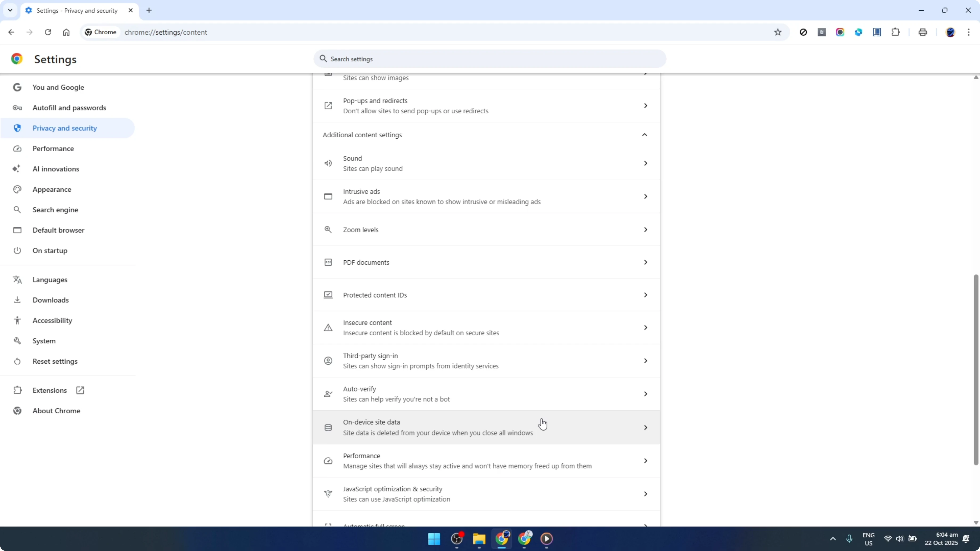Select the Performance speedometer icon in sidebar
Viewport: 980px width, 551px height.
(17, 148)
